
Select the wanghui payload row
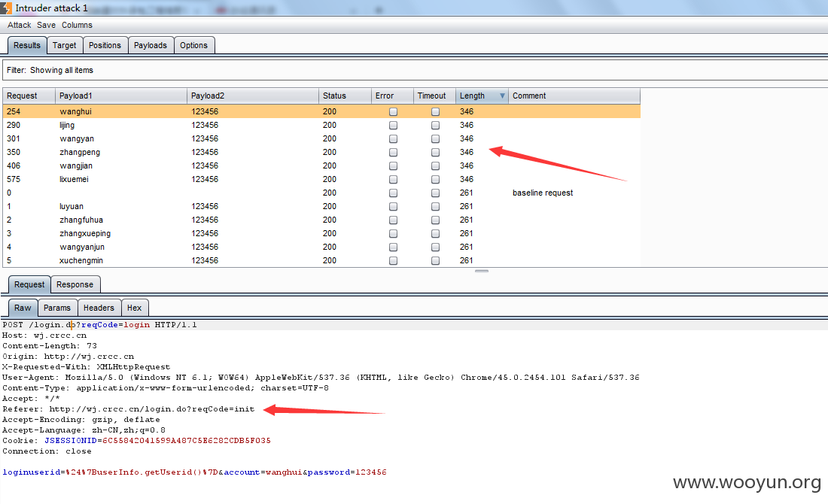[321, 111]
